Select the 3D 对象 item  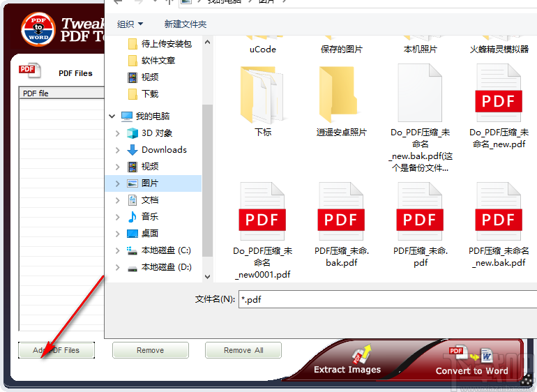(x=150, y=133)
